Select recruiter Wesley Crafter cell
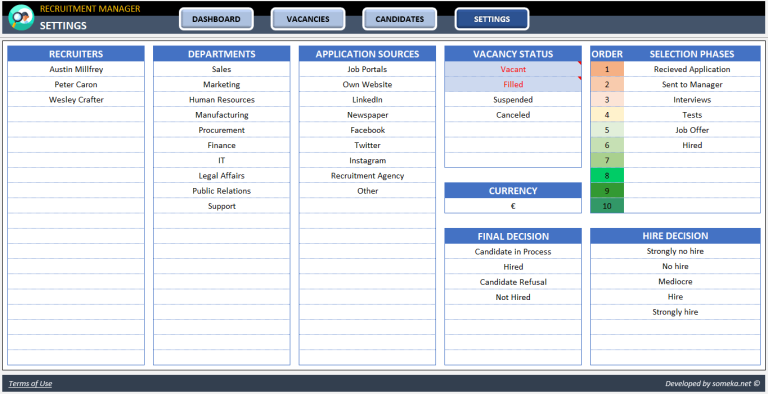The image size is (768, 394). coord(76,99)
